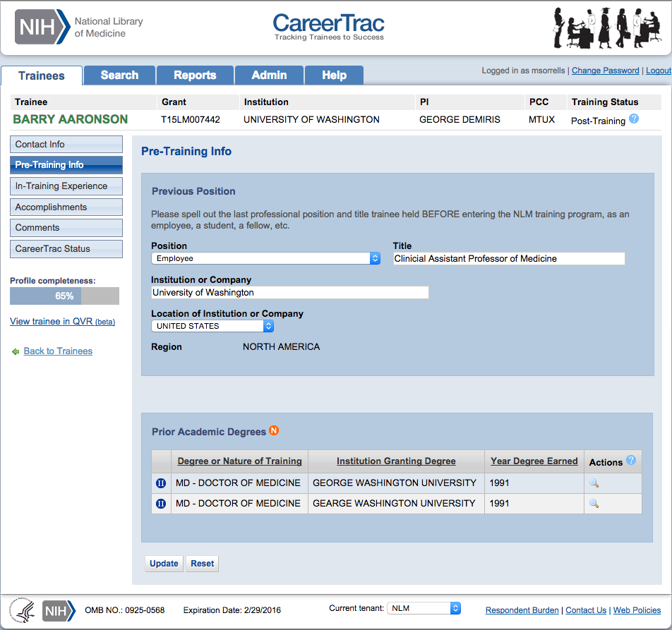Open the Position dropdown showing Employee
672x630 pixels.
pos(265,258)
